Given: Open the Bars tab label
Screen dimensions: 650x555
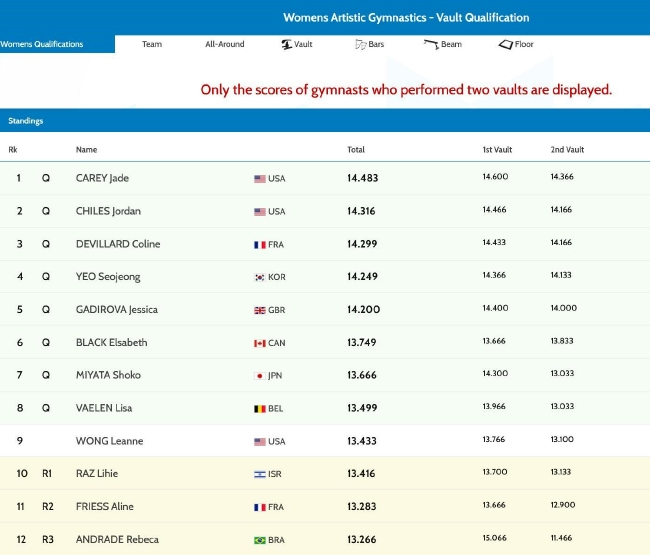Looking at the screenshot, I should [x=376, y=44].
